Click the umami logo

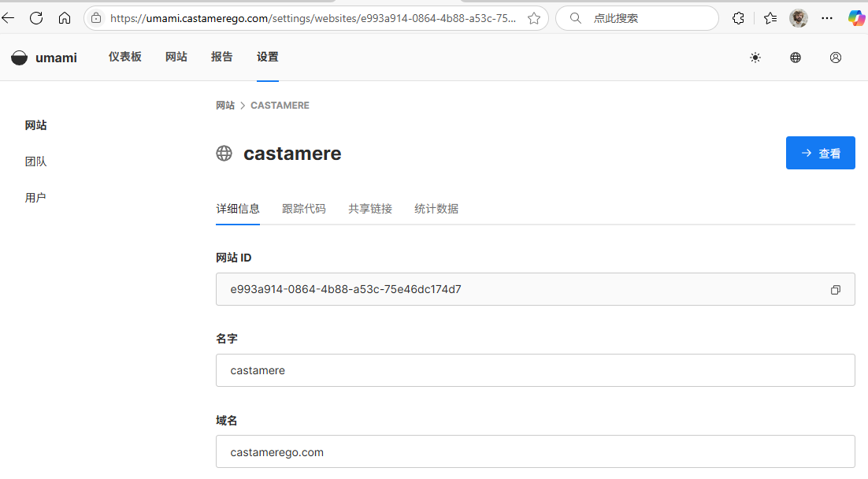pos(44,58)
